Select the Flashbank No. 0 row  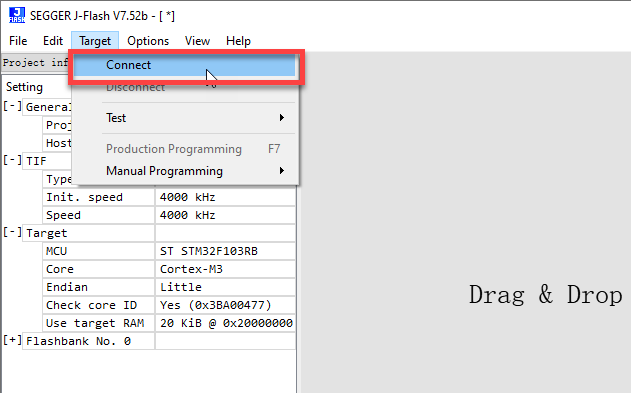pyautogui.click(x=89, y=341)
